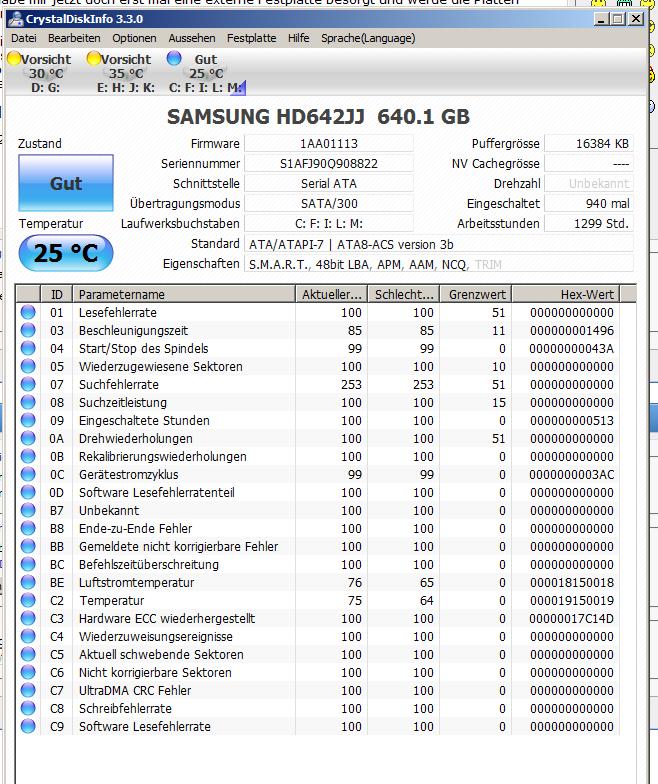
Task: Click the Schlecht column header
Action: click(404, 294)
